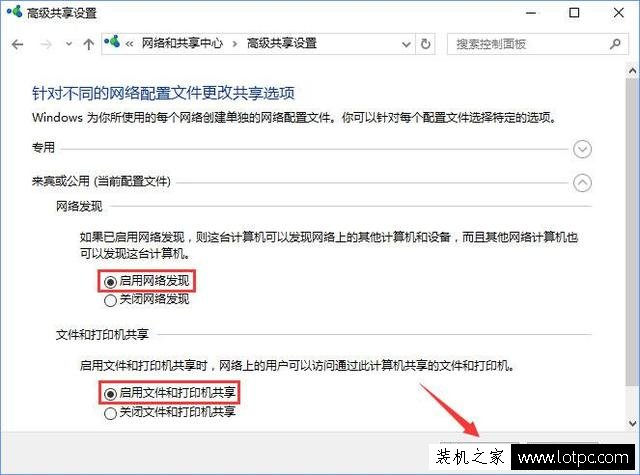Click the magnifier search icon
This screenshot has width=640, height=475.
[x=615, y=44]
